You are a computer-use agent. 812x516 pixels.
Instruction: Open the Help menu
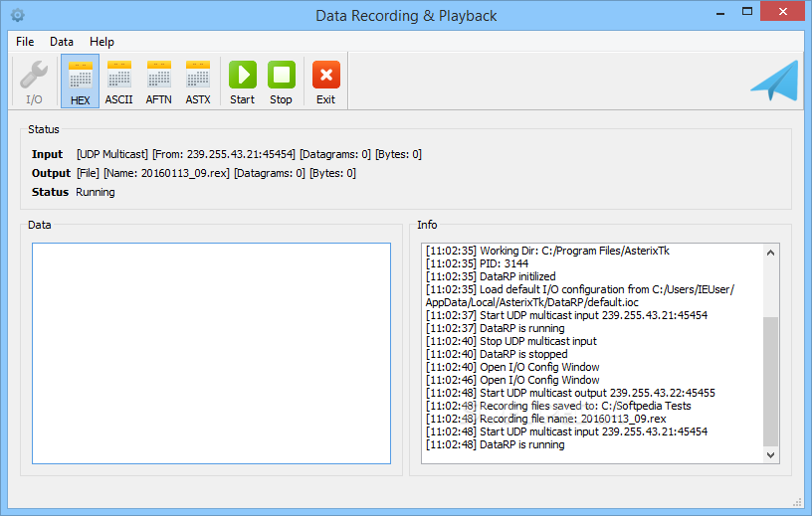click(101, 42)
